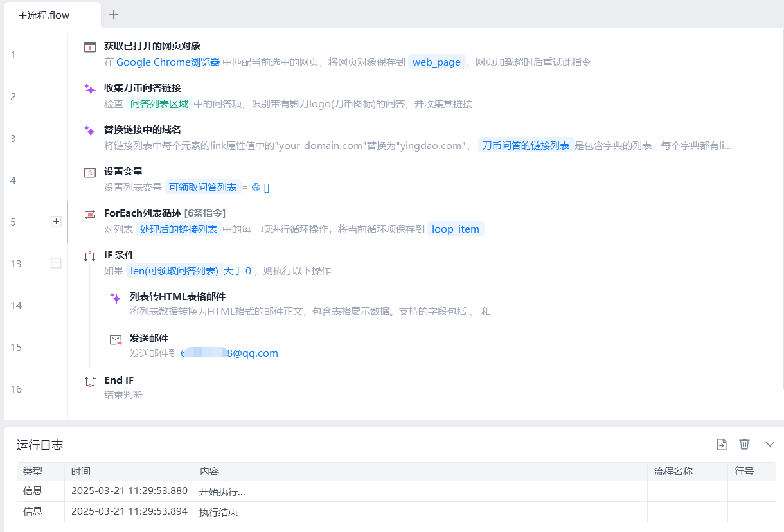Image resolution: width=784 pixels, height=532 pixels.
Task: Click the 设置变量 fx icon
Action: coord(90,172)
